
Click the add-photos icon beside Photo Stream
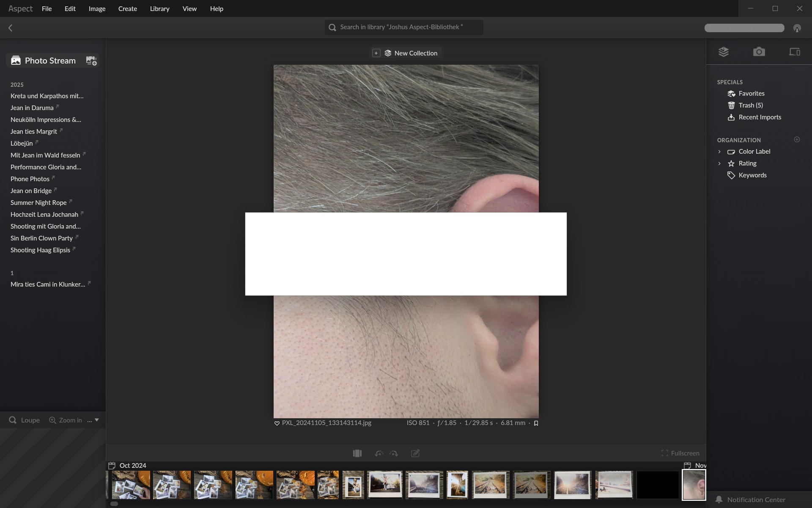pyautogui.click(x=91, y=61)
